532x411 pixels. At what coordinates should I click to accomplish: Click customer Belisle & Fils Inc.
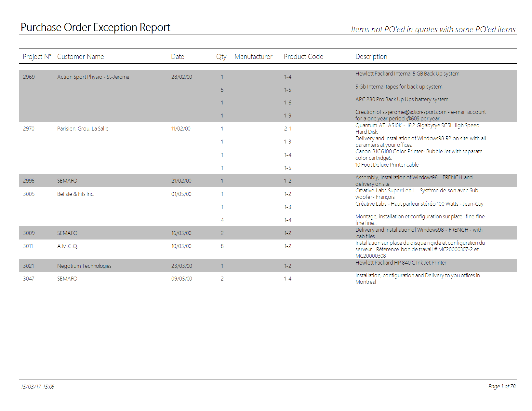click(75, 194)
